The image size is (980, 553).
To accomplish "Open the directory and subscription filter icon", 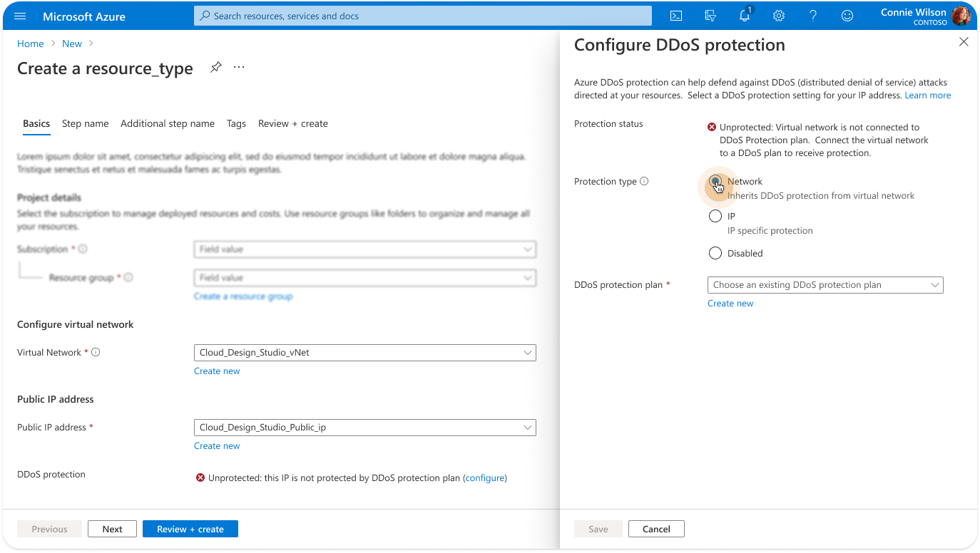I will pyautogui.click(x=710, y=16).
